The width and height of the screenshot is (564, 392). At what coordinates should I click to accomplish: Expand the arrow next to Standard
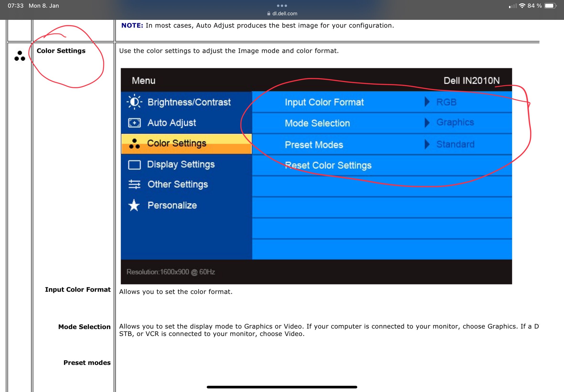(x=427, y=144)
